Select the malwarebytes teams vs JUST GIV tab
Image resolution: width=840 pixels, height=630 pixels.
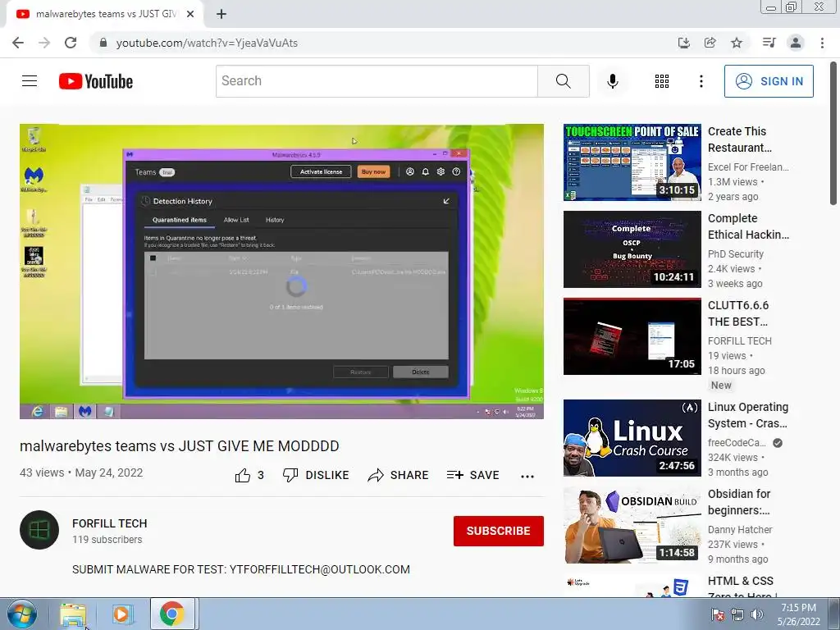point(106,15)
